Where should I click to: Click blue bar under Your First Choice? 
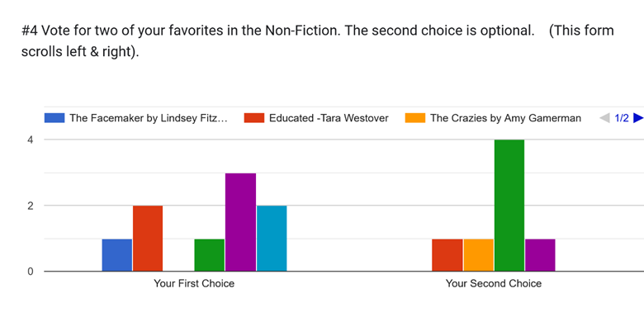click(117, 255)
